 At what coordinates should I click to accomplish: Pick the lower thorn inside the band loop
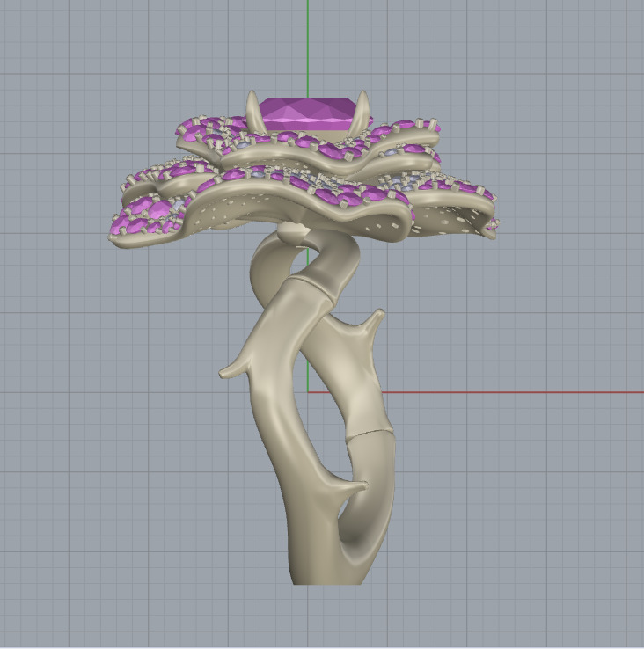coord(350,487)
